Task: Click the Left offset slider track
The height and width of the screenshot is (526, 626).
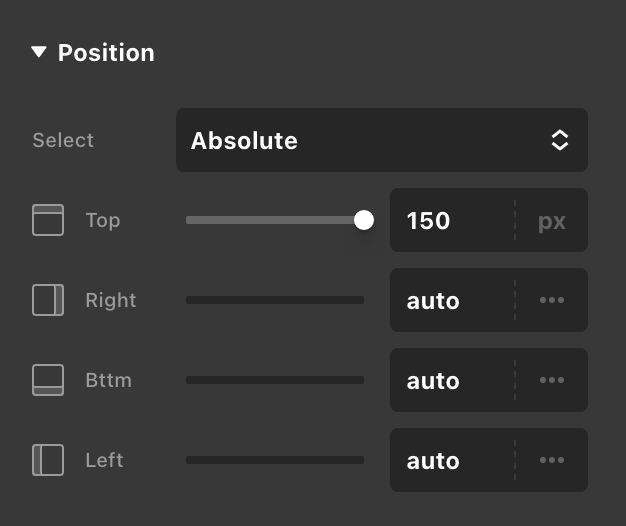Action: tap(275, 460)
